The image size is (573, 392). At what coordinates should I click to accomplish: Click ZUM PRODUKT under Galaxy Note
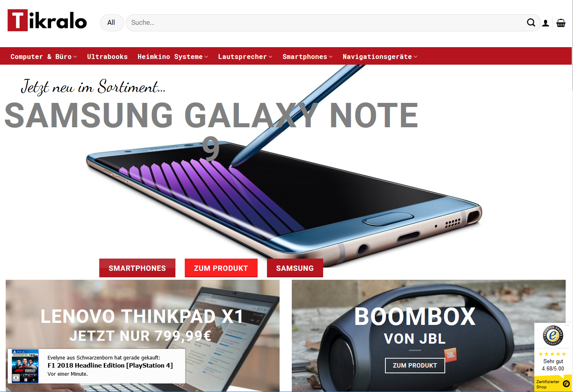click(x=221, y=268)
